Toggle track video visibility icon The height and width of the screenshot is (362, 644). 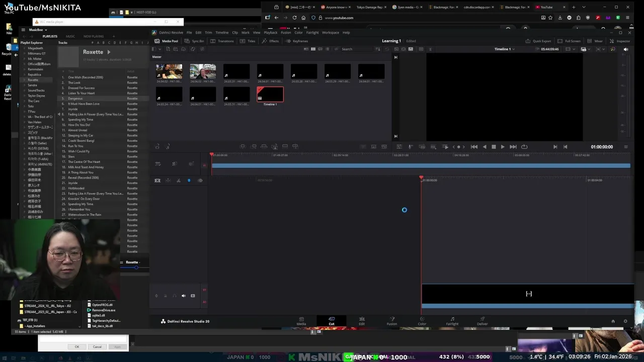[193, 296]
